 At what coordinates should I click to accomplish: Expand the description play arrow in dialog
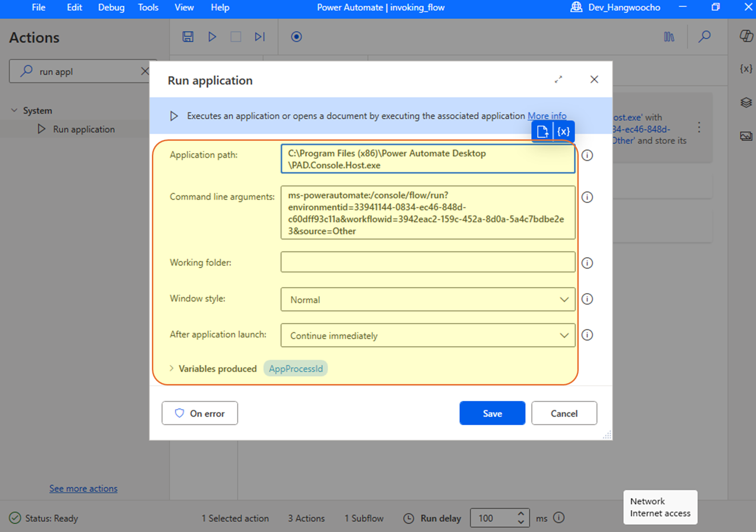point(174,116)
